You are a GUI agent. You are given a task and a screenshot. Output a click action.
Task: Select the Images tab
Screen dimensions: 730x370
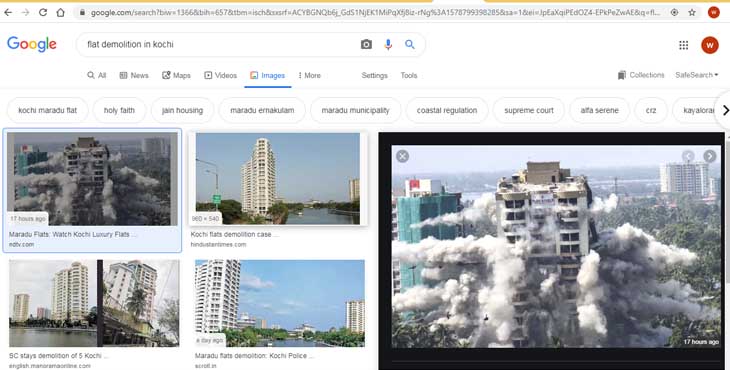pyautogui.click(x=268, y=75)
